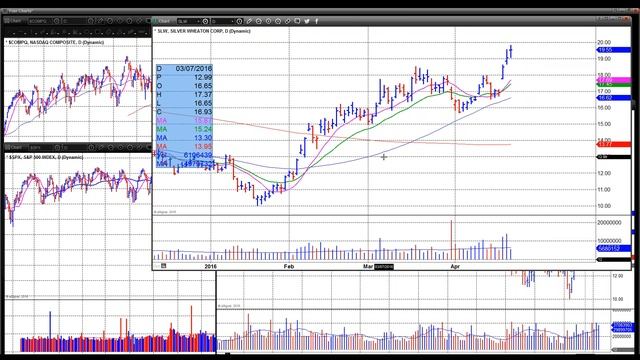Viewport: 640px width, 360px height.
Task: Click the Chart label in the SLW window toolbar
Action: (x=164, y=21)
